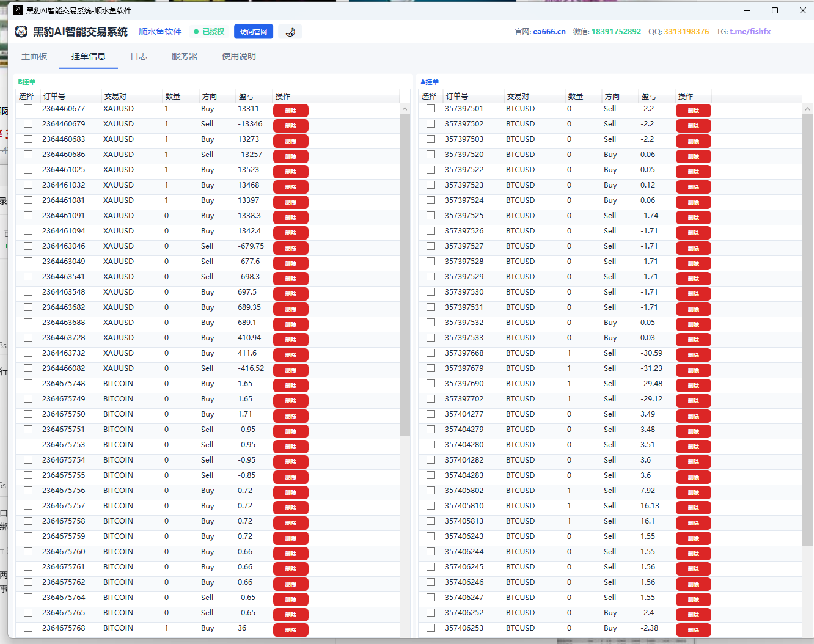Open the ea666.cn website link
The width and height of the screenshot is (814, 644).
[549, 32]
